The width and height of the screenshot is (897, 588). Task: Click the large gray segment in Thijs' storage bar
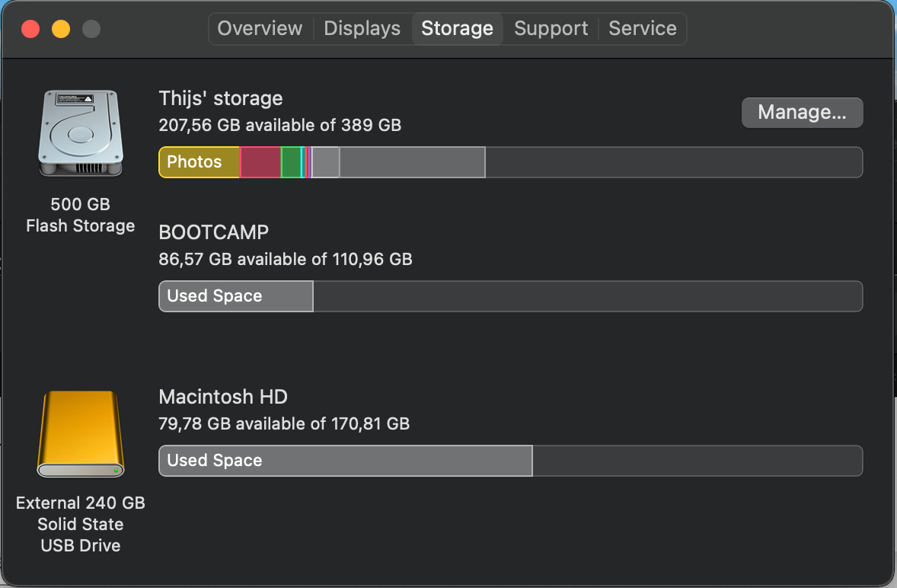pyautogui.click(x=412, y=162)
